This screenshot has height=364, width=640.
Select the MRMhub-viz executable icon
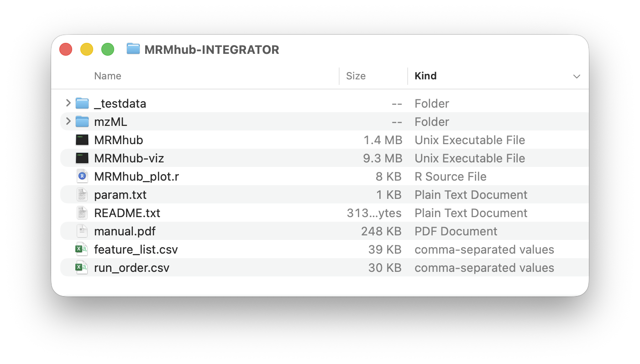[x=82, y=158]
